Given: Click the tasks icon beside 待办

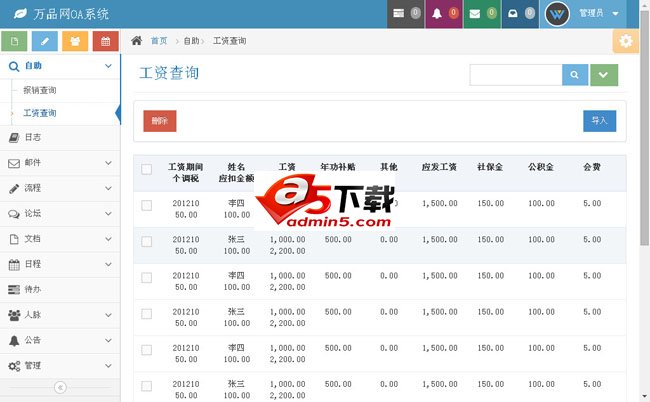Looking at the screenshot, I should coord(14,290).
